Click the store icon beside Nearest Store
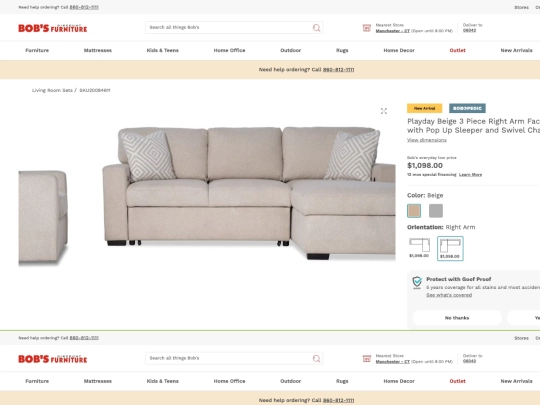The height and width of the screenshot is (405, 540). pos(367,28)
